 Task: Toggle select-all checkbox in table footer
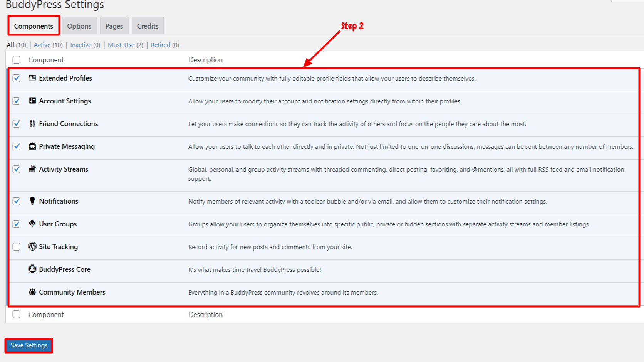[x=17, y=315]
